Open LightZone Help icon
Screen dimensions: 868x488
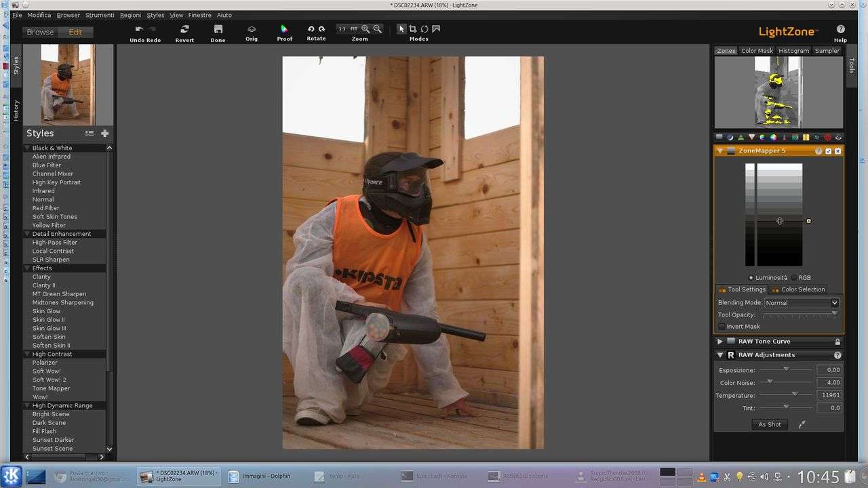840,29
